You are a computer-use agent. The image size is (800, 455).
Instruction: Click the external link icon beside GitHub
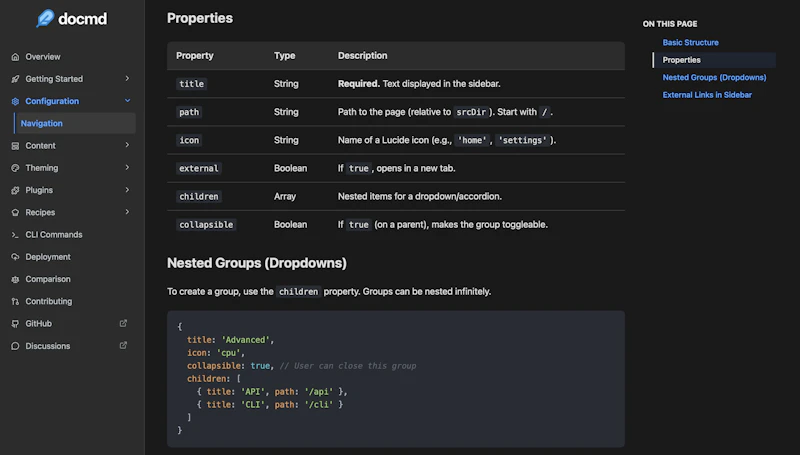(x=123, y=323)
